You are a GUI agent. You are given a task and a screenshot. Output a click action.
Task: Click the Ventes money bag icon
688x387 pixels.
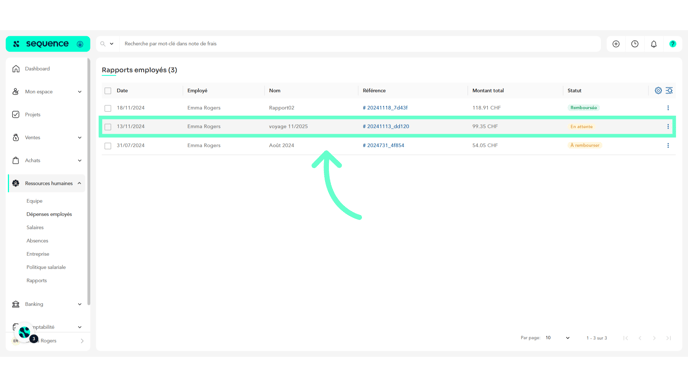(x=16, y=137)
